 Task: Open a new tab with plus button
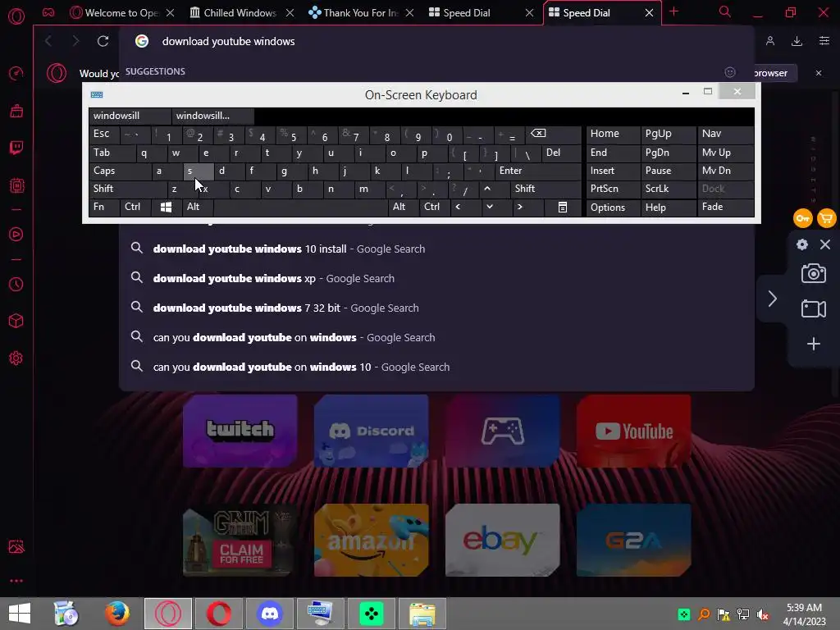[674, 11]
